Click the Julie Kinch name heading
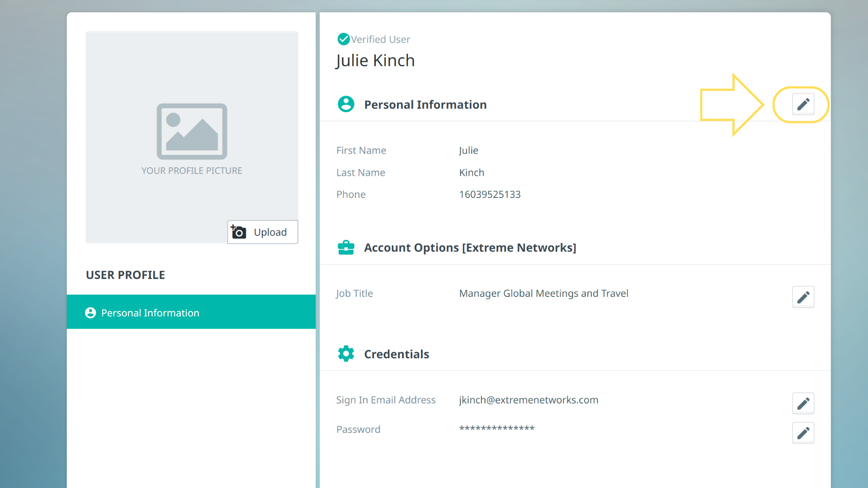Screen dimensions: 868x488 pyautogui.click(x=375, y=61)
